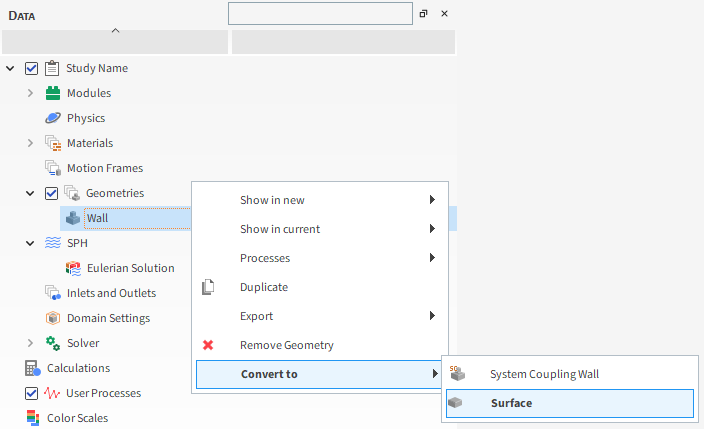Select Eulerian Solution tree item
Viewport: 704px width, 429px height.
click(x=131, y=268)
